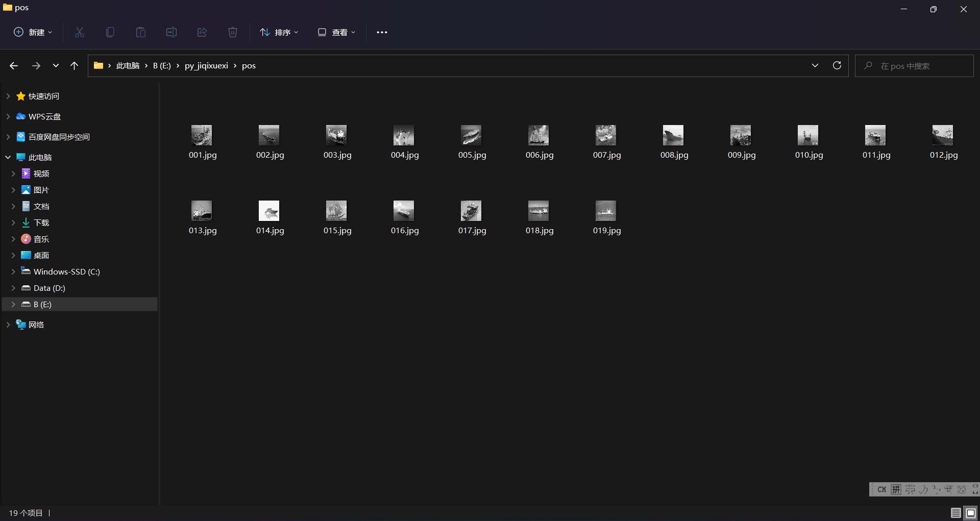Click the Paste clipboard icon
The width and height of the screenshot is (980, 521).
[141, 32]
